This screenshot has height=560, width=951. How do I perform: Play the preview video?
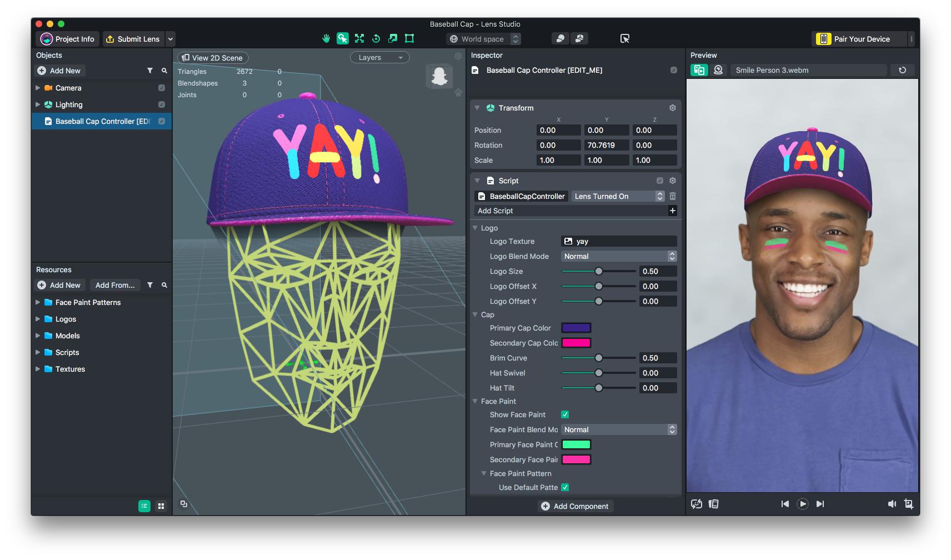click(x=802, y=504)
